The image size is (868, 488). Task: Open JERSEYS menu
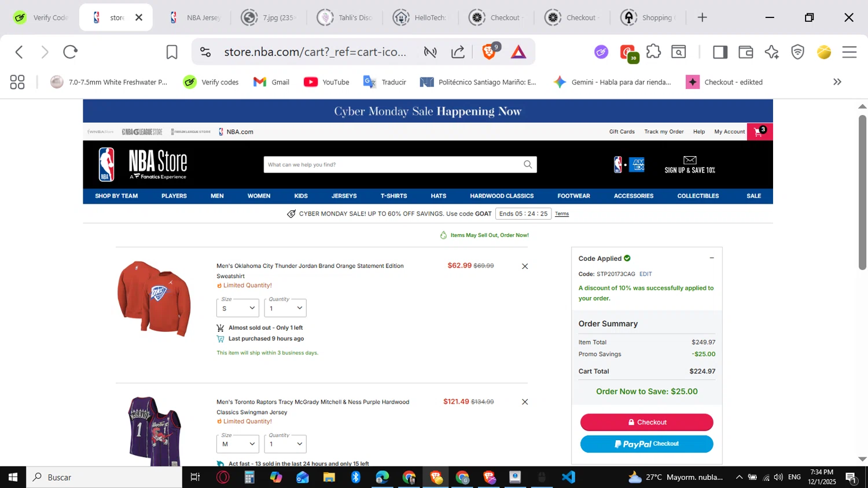(344, 196)
